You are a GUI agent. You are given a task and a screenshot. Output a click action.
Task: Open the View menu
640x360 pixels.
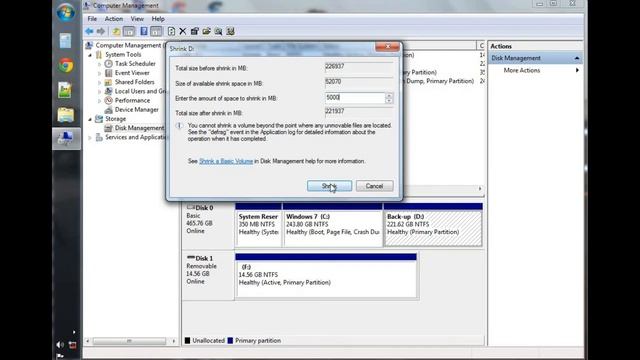coord(137,19)
